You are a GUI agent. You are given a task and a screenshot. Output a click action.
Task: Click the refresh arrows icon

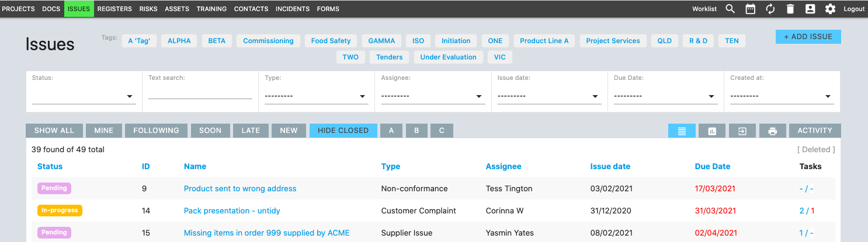point(770,9)
